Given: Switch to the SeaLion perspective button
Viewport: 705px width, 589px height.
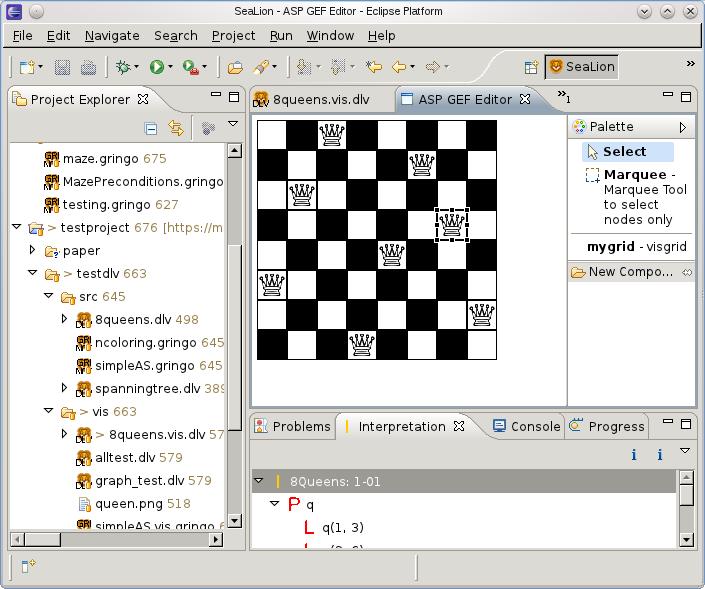Looking at the screenshot, I should tap(581, 68).
